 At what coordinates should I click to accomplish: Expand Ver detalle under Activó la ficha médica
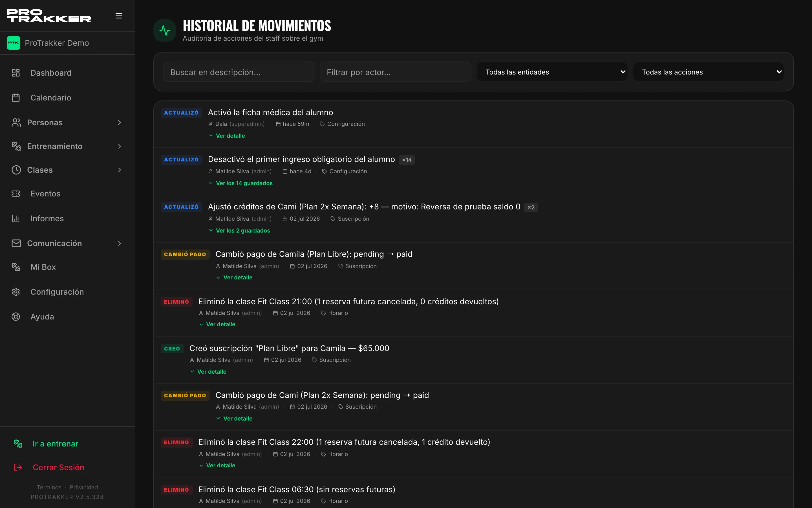[227, 136]
